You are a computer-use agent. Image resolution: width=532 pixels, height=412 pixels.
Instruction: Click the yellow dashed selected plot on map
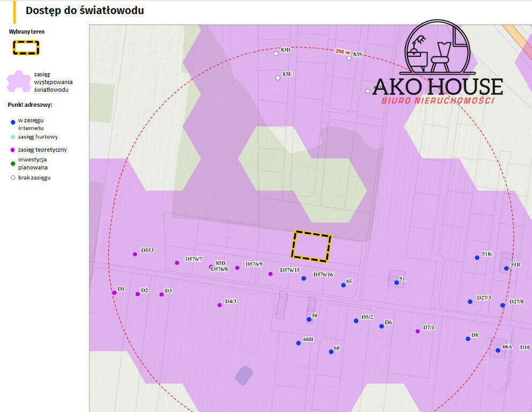[x=311, y=247]
